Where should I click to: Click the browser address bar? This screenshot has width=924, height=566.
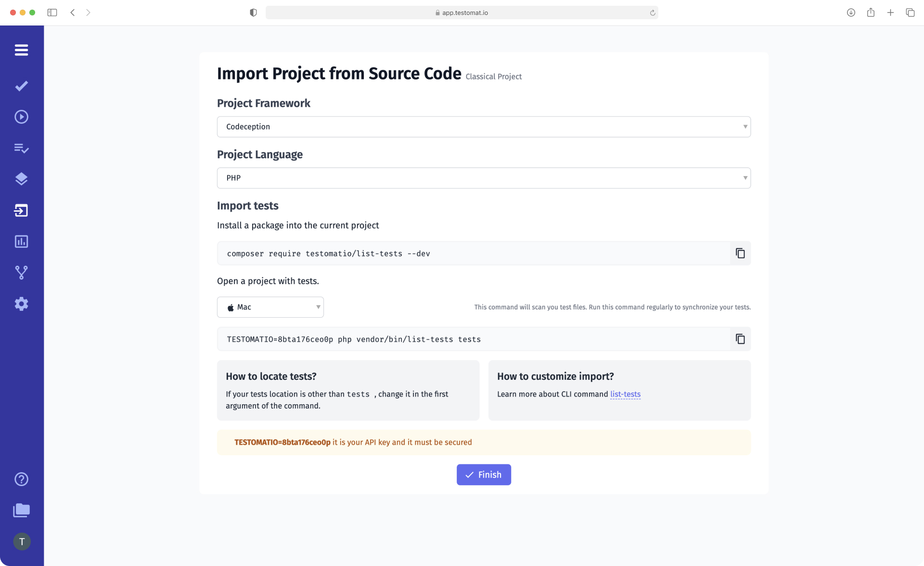tap(462, 13)
